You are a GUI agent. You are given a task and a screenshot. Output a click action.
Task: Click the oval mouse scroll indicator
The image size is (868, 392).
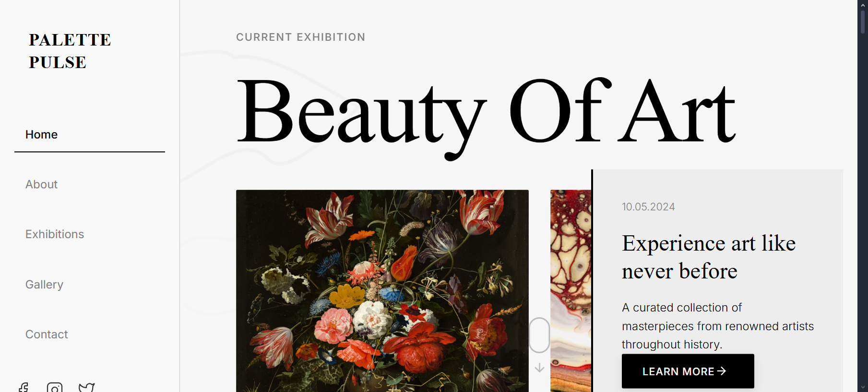point(539,335)
